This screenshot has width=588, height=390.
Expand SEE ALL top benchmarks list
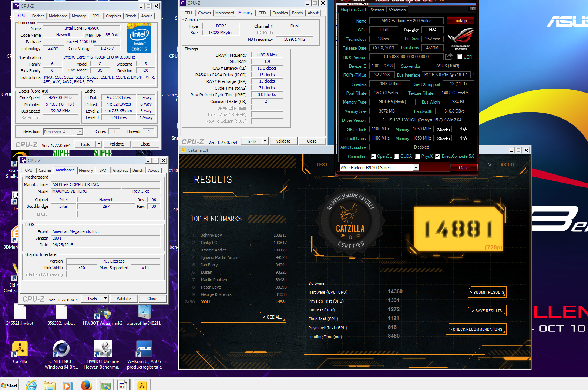click(x=272, y=317)
